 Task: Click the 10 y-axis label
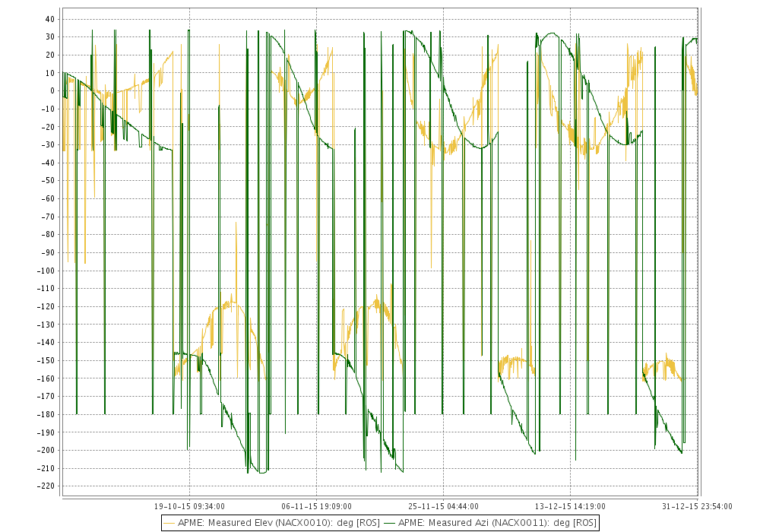point(50,73)
